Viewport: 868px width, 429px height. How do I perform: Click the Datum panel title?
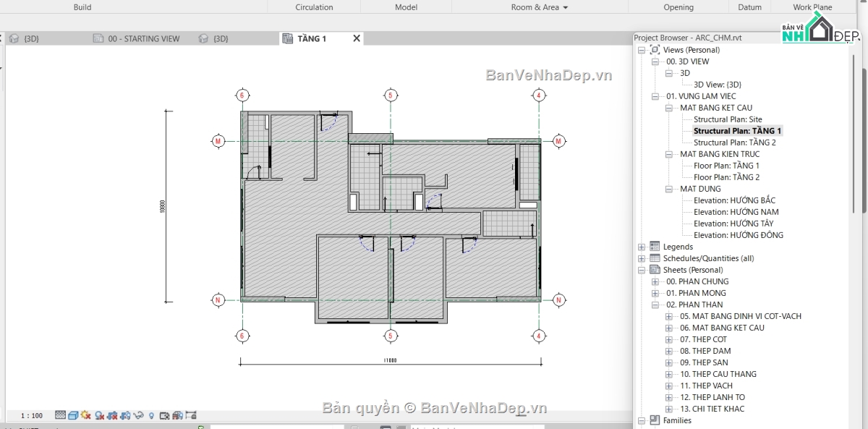749,7
